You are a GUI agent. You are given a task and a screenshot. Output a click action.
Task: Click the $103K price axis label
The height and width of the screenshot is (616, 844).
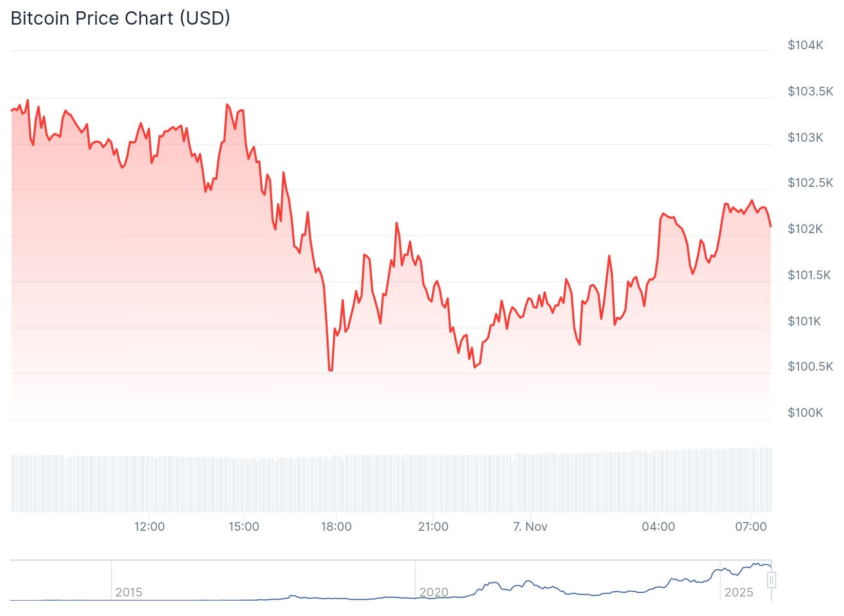(805, 138)
